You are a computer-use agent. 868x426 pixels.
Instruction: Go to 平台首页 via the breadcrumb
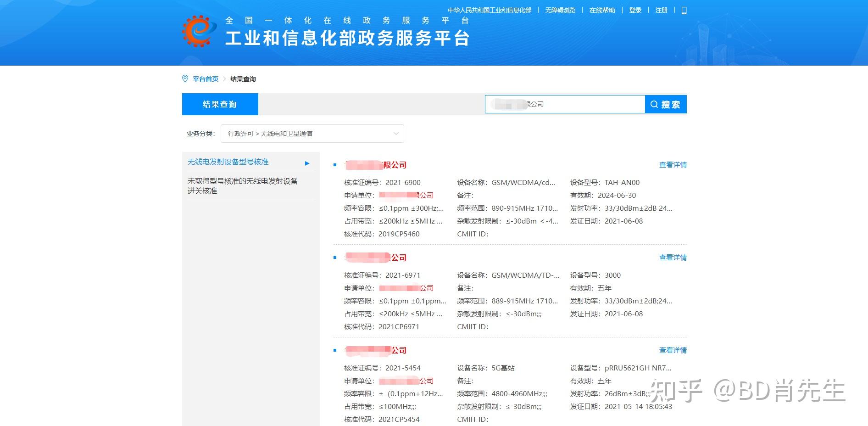[205, 78]
